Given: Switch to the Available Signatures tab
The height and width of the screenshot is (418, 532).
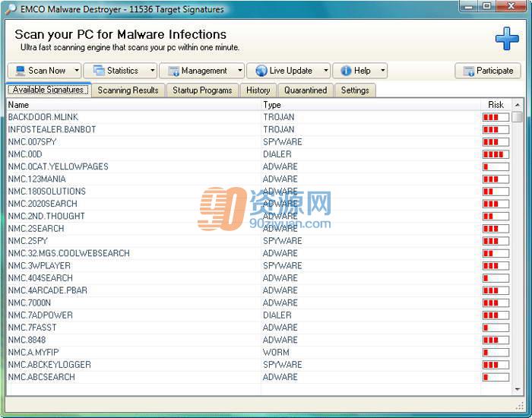Looking at the screenshot, I should 48,90.
